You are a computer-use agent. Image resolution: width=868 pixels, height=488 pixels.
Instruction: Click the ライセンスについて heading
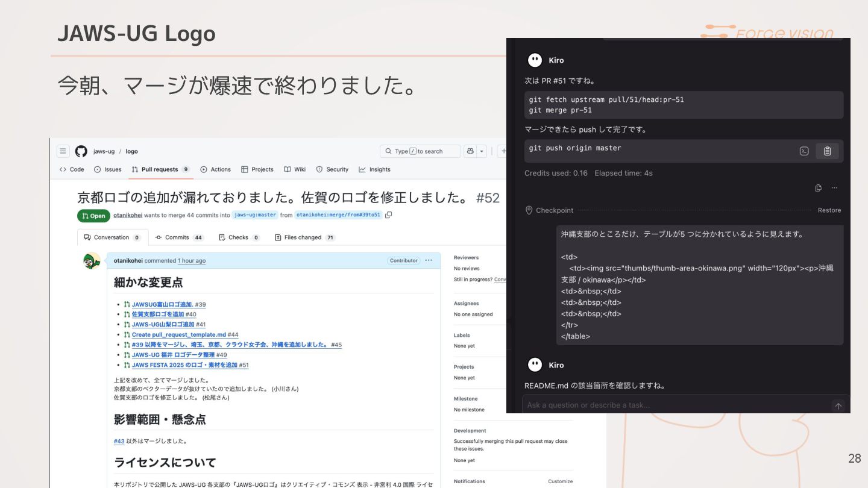(x=165, y=462)
